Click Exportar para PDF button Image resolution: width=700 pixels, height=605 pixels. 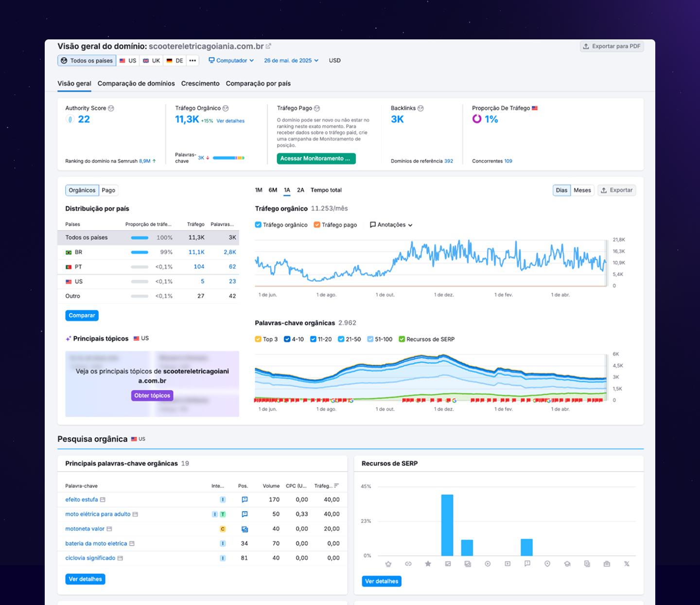point(612,46)
